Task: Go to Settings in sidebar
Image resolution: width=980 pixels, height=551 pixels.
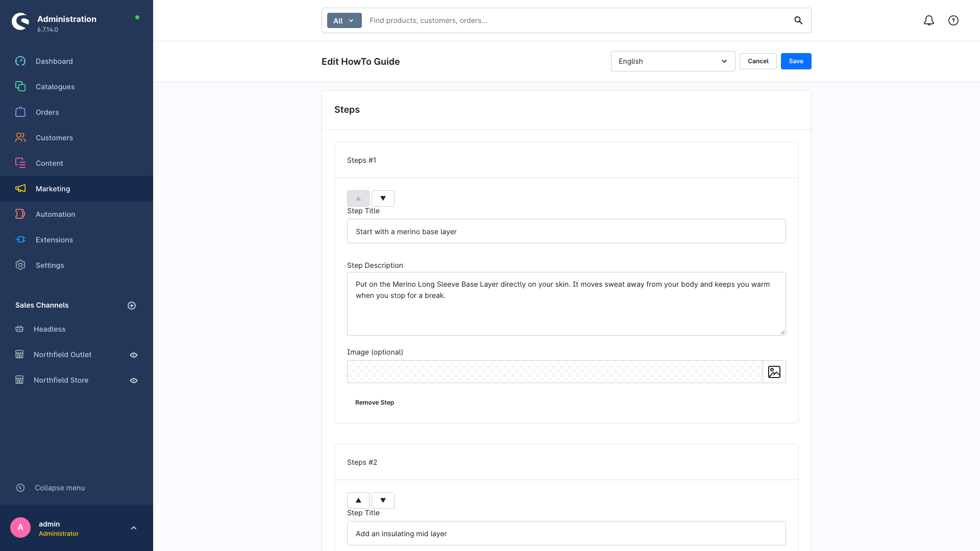Action: point(50,265)
